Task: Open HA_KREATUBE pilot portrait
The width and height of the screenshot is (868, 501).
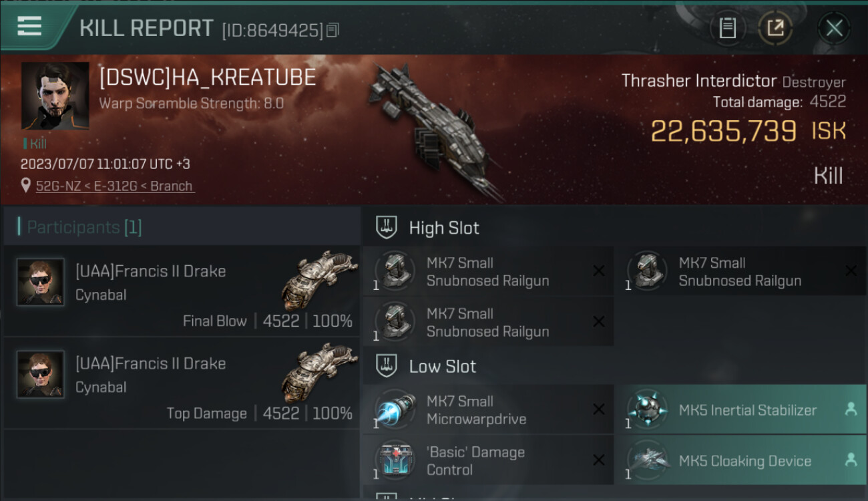Action: (x=55, y=96)
